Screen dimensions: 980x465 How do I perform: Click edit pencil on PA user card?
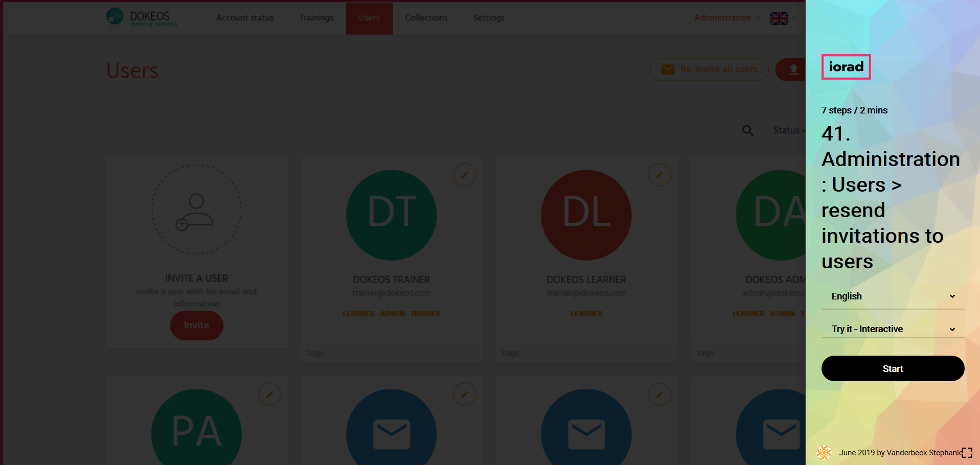[x=269, y=394]
